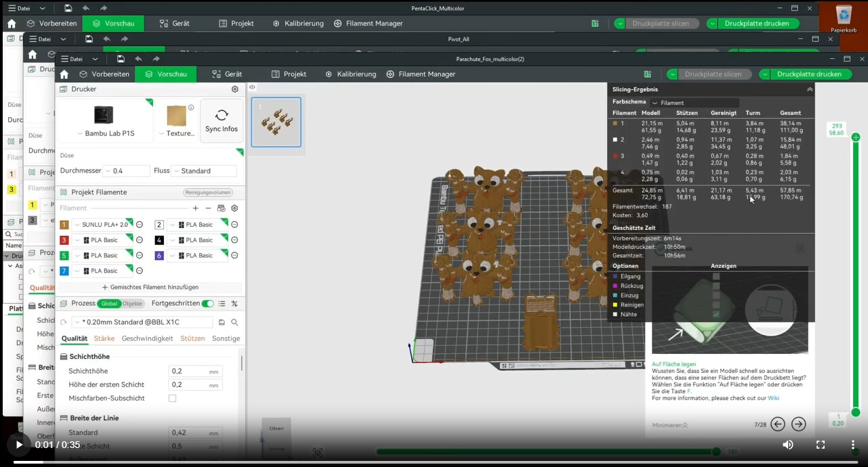Switch to Vorbereiten tab in Parachute_Fox
The height and width of the screenshot is (467, 868).
104,74
